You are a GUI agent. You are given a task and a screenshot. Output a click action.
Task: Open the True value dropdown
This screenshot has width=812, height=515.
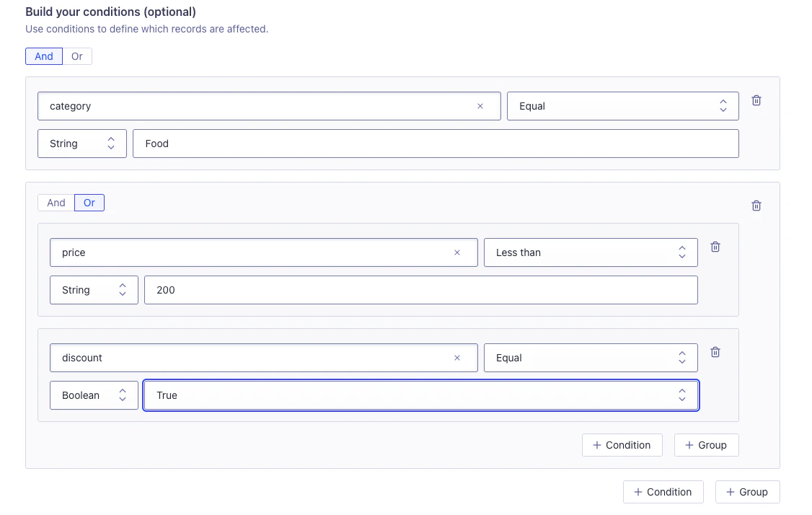click(421, 395)
